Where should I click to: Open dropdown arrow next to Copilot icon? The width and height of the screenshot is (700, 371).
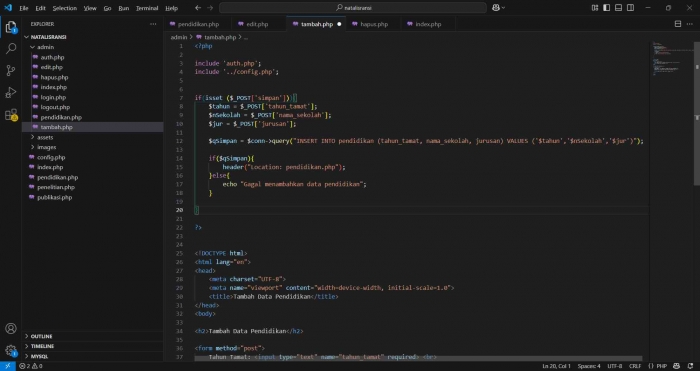click(x=504, y=8)
